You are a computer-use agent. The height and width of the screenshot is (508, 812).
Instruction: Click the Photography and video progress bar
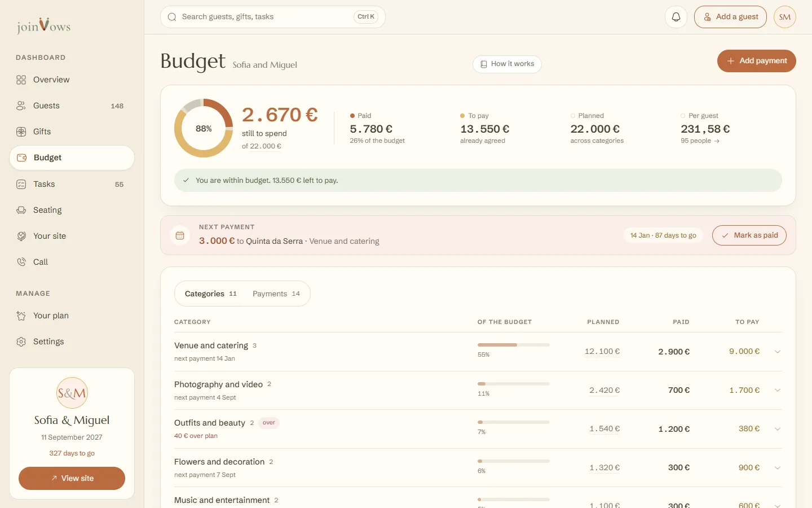click(514, 384)
